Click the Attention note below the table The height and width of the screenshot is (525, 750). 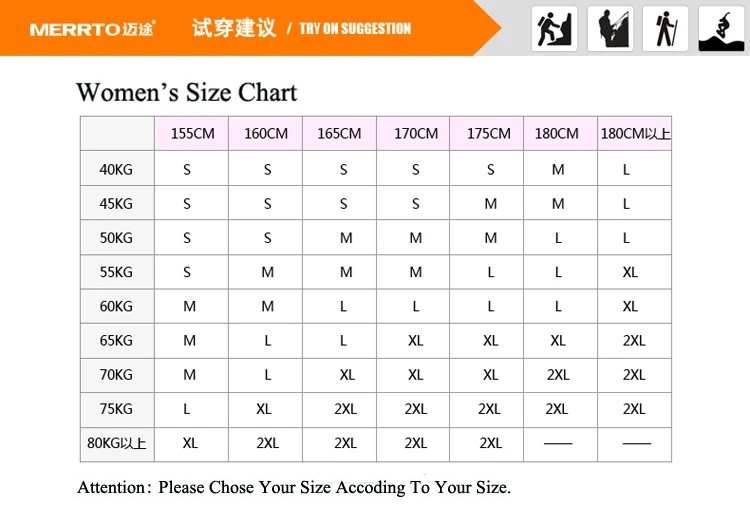pyautogui.click(x=294, y=487)
